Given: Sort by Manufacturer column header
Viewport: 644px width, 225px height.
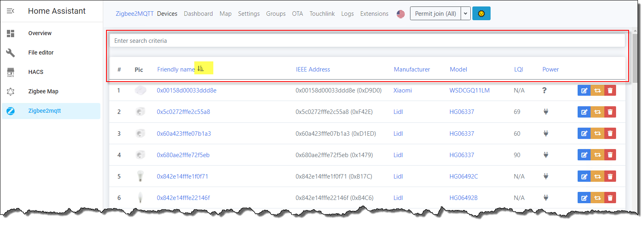Looking at the screenshot, I should (412, 69).
